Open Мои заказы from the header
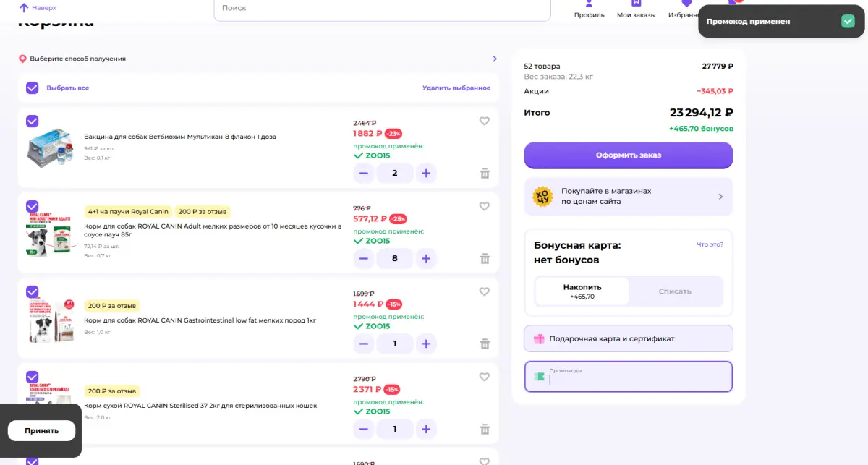 click(636, 9)
